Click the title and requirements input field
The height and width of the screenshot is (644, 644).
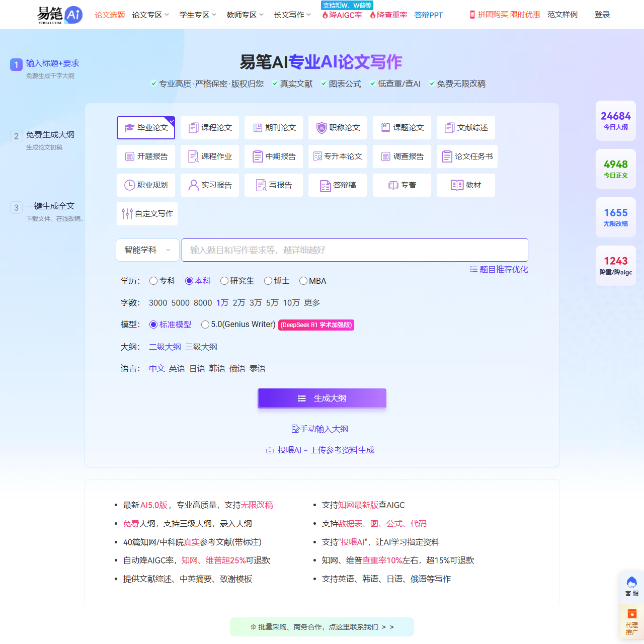pyautogui.click(x=355, y=250)
